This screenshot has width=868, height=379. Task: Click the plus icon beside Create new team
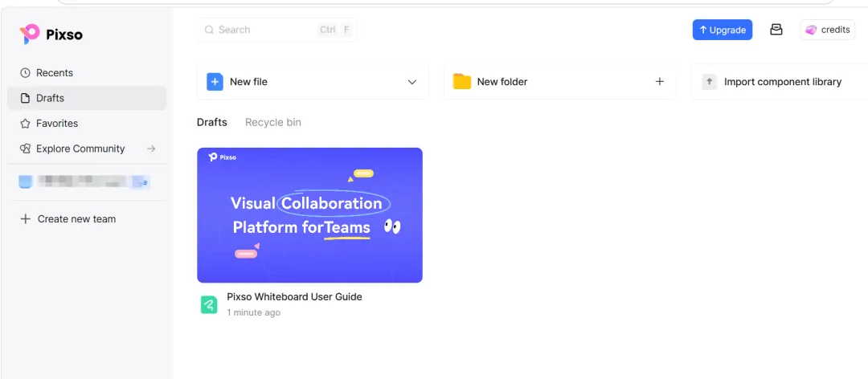coord(25,219)
